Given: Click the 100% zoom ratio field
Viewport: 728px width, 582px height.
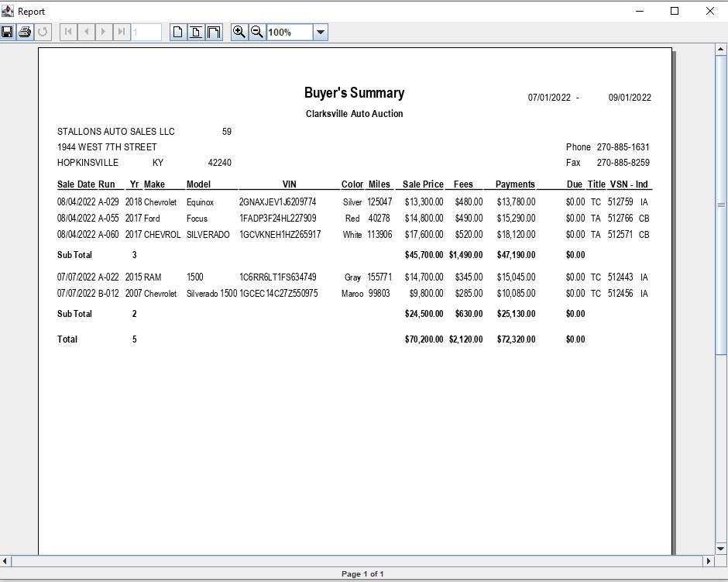Looking at the screenshot, I should pos(290,32).
